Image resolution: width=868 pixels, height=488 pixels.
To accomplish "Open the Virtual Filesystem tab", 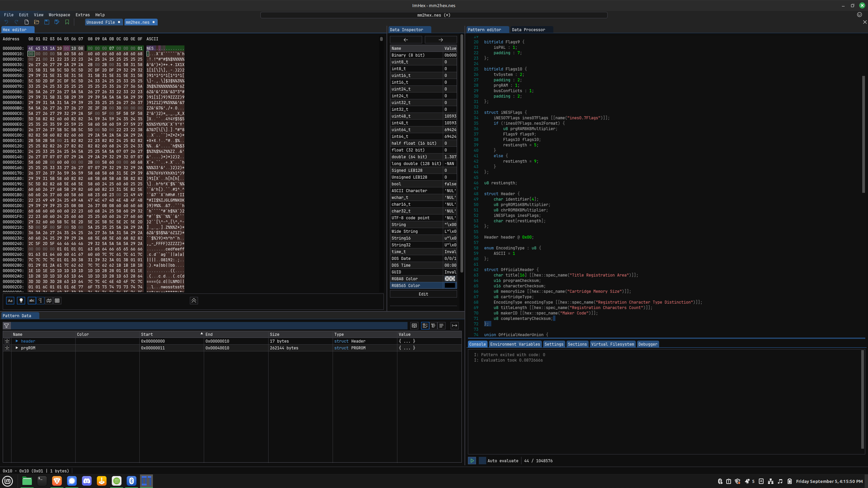I will tap(612, 344).
